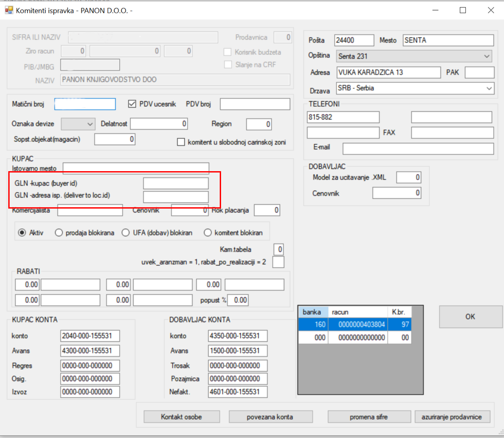Click the application icon in title bar
504x438 pixels.
tap(9, 10)
